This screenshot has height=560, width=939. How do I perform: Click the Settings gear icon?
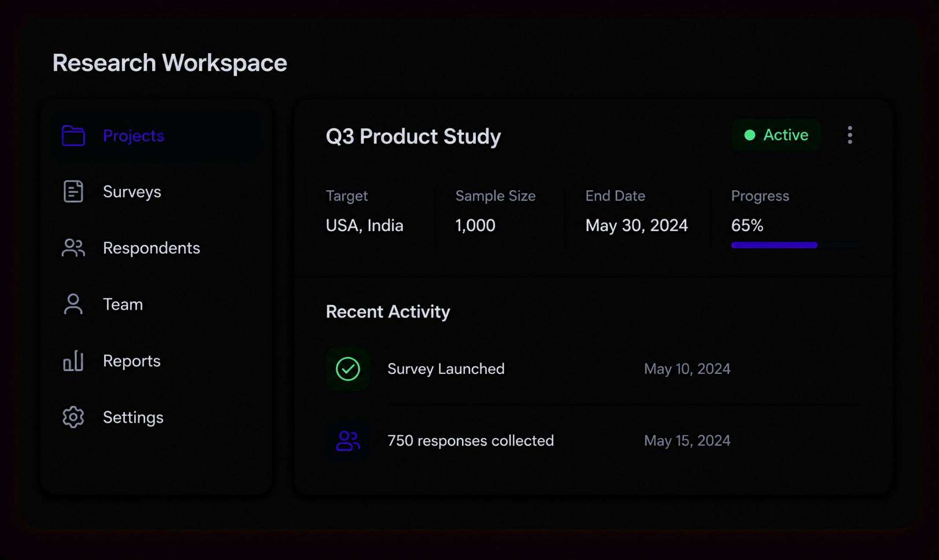tap(73, 417)
